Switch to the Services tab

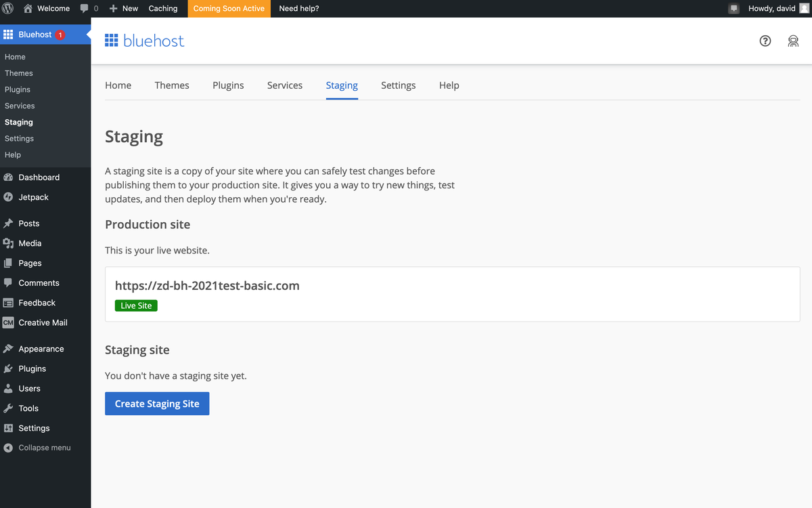pyautogui.click(x=285, y=85)
